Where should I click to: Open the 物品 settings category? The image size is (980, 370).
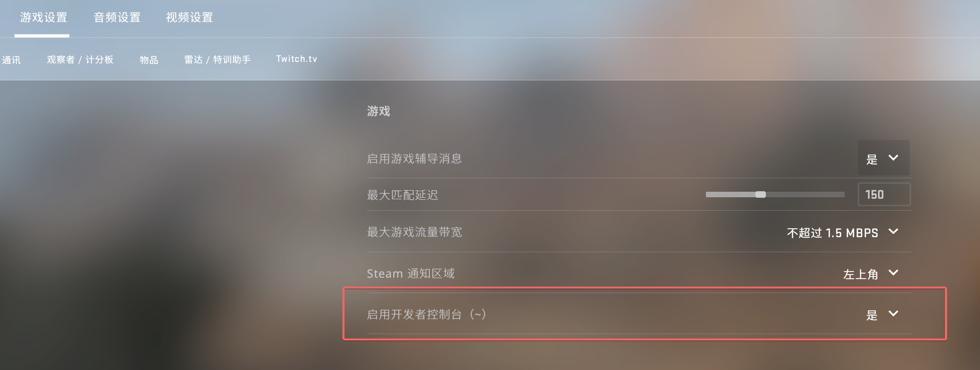click(149, 60)
